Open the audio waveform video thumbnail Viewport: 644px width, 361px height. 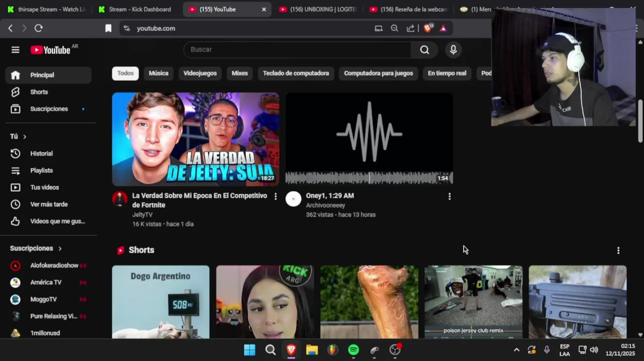(369, 139)
